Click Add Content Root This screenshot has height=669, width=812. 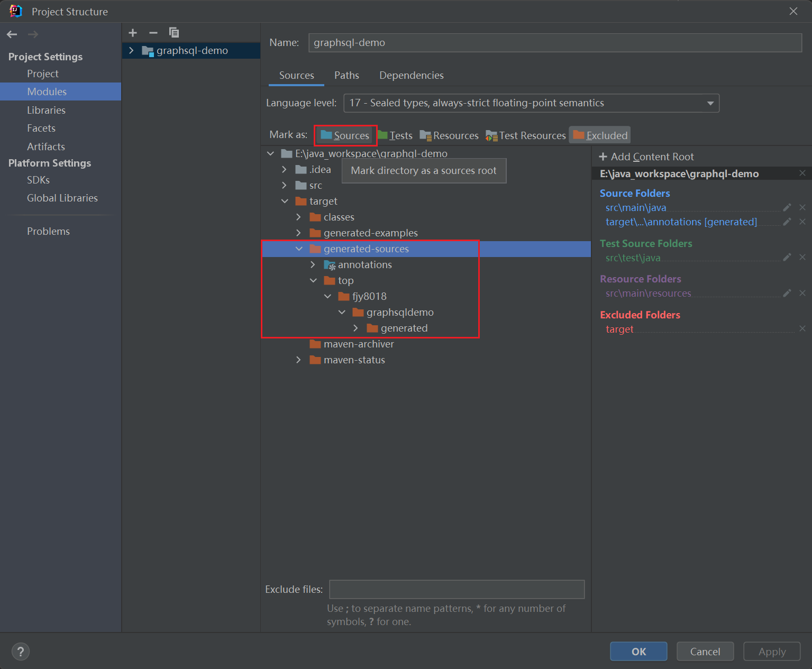coord(646,157)
